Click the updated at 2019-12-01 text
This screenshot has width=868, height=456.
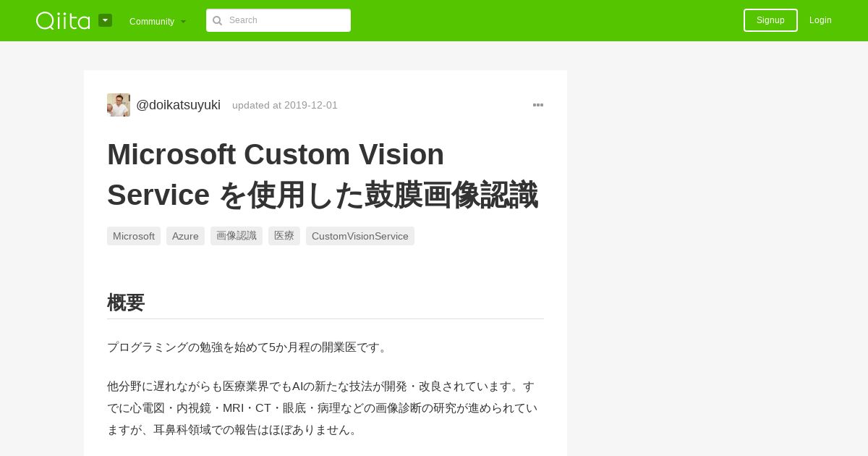285,105
